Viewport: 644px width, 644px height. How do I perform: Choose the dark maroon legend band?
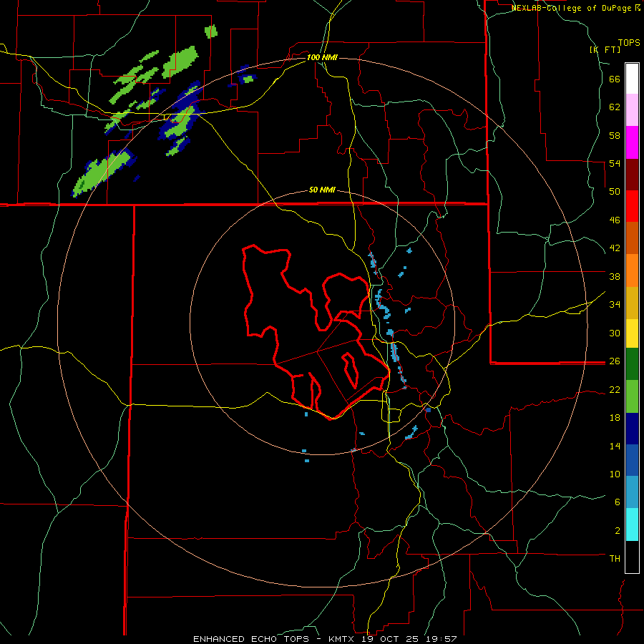click(632, 175)
